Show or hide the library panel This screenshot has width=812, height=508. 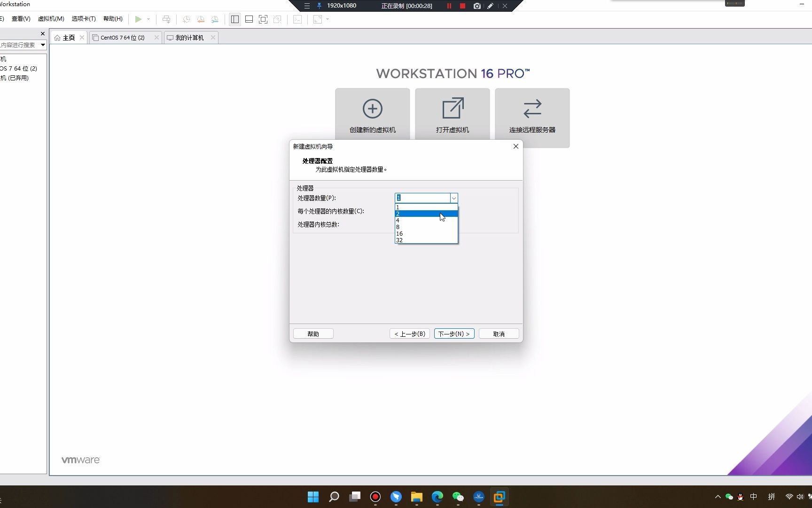tap(235, 19)
